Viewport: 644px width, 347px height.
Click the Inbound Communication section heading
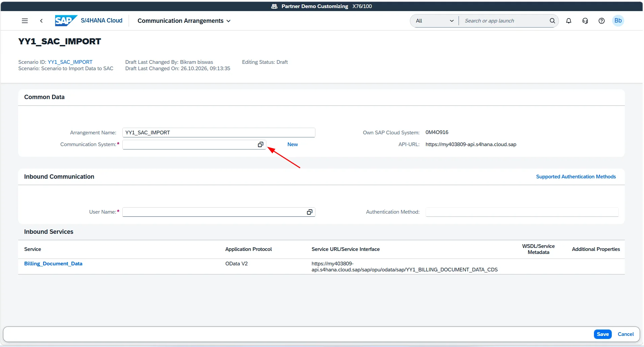pyautogui.click(x=59, y=177)
